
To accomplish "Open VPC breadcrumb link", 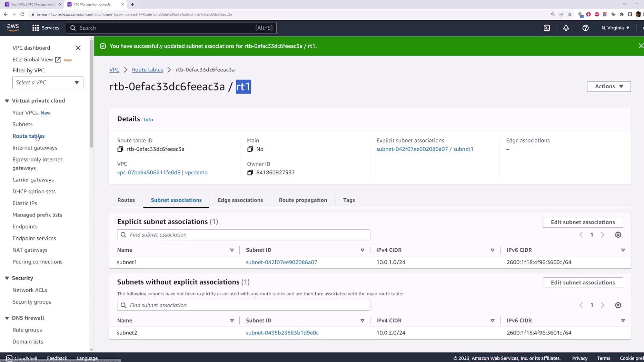I will (x=114, y=70).
